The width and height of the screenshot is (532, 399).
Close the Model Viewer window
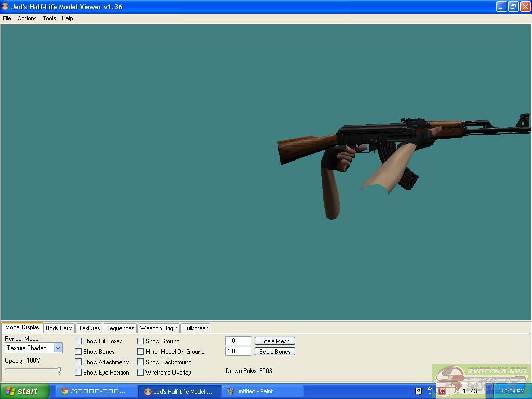coord(525,6)
